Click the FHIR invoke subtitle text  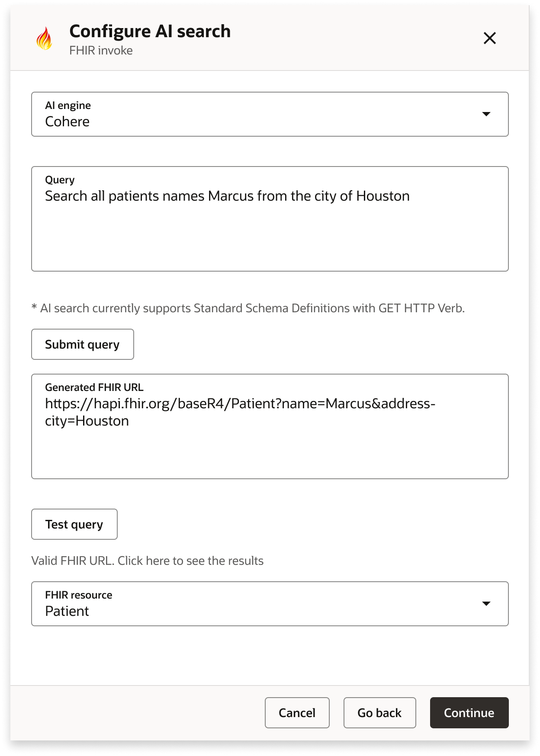coord(100,50)
